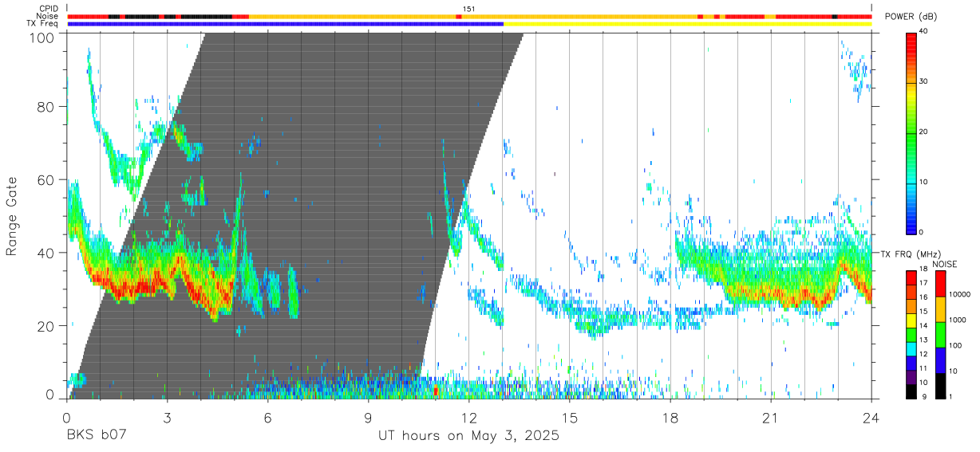The width and height of the screenshot is (980, 452).
Task: Click the '20' tick on Range Gate axis
Action: coord(47,326)
